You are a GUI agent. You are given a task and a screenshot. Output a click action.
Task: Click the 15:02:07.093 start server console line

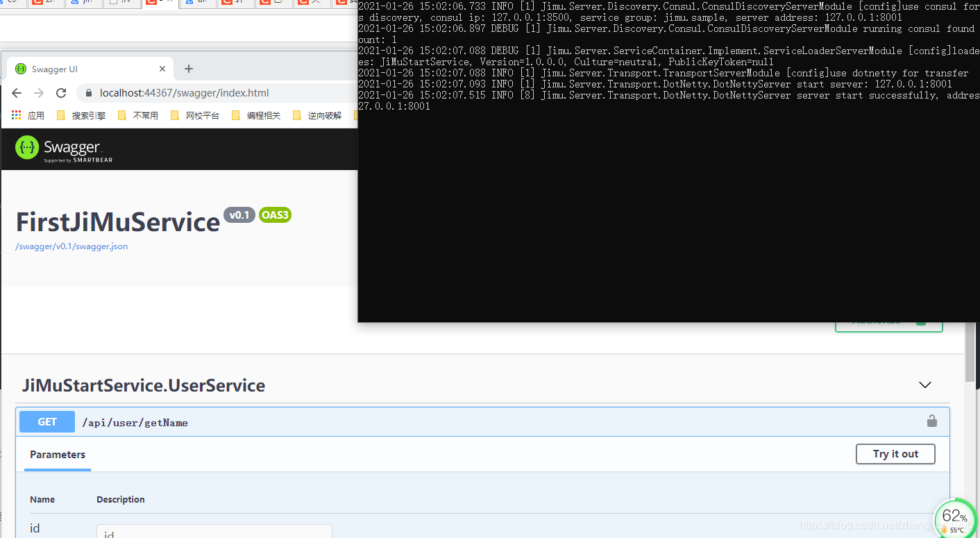655,84
